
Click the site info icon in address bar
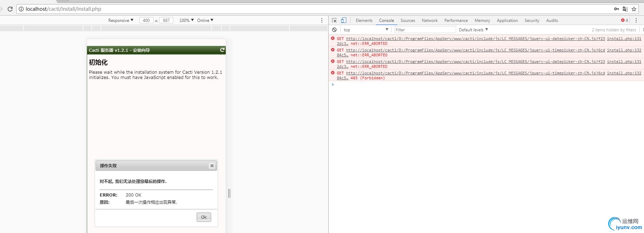21,9
